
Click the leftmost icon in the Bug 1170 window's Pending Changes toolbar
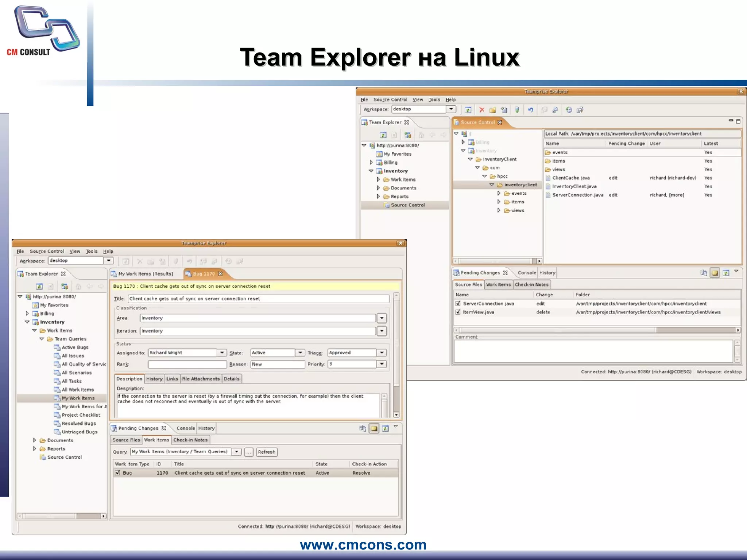363,428
